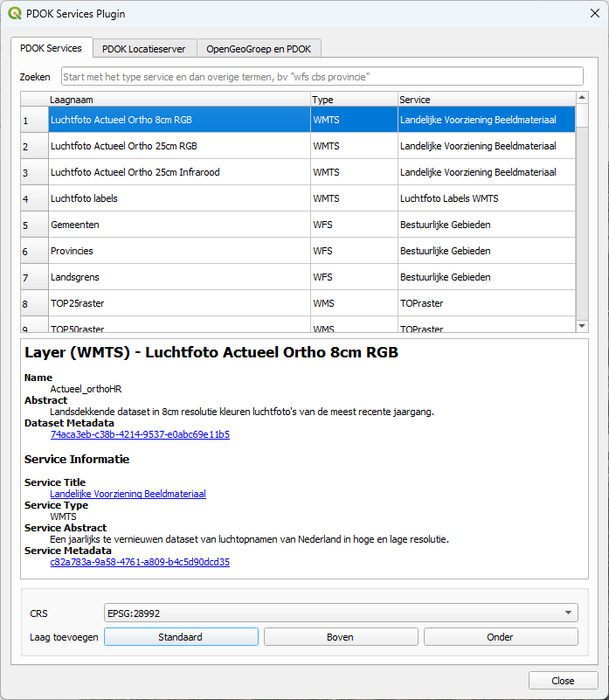Open service metadata link c82a783a
609x700 pixels.
(x=140, y=562)
